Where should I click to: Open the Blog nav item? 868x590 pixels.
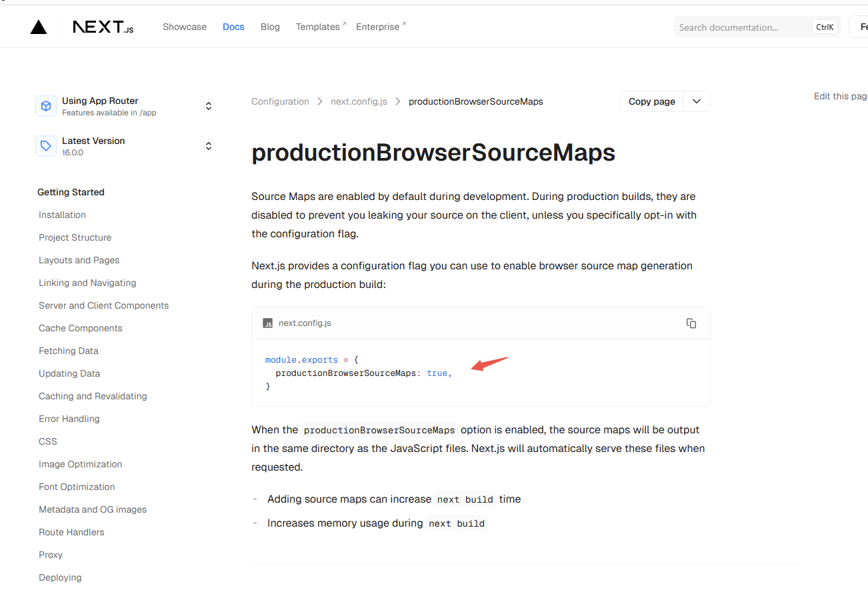click(270, 27)
